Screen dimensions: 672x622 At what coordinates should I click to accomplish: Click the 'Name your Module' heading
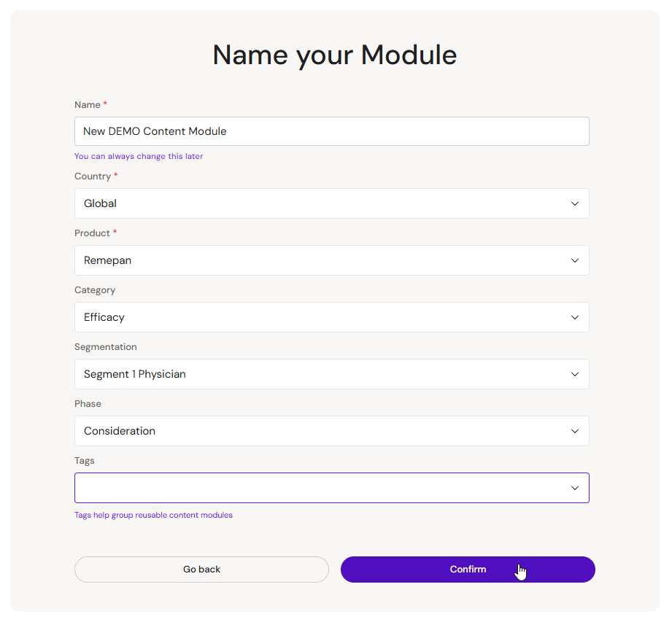tap(335, 55)
